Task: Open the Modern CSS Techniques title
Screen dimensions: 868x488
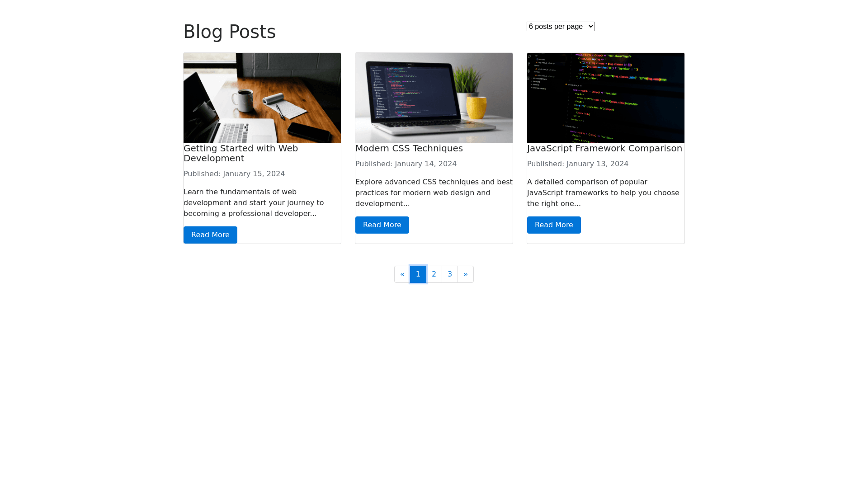Action: 409,148
